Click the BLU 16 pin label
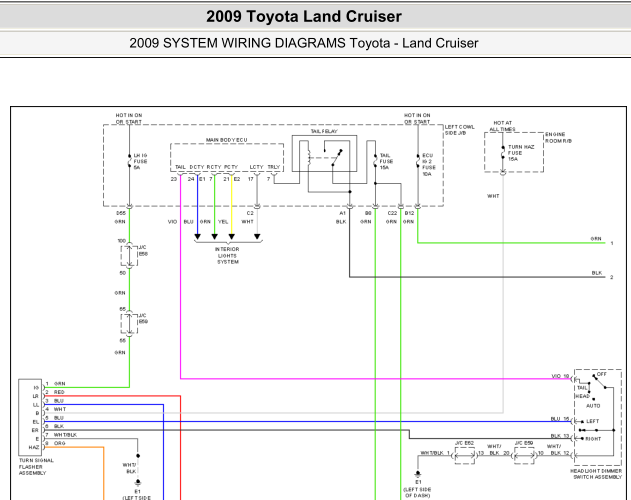631x500 pixels. pyautogui.click(x=560, y=419)
